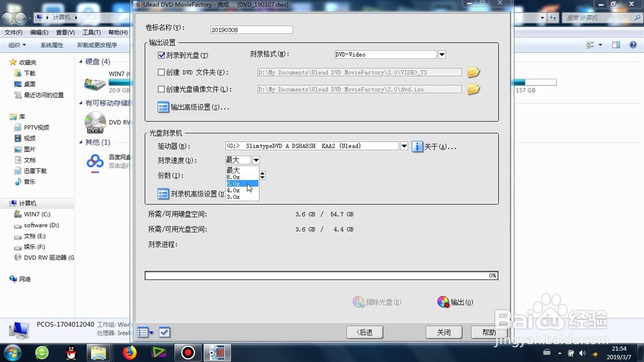Select 8.0x burn speed

242,177
